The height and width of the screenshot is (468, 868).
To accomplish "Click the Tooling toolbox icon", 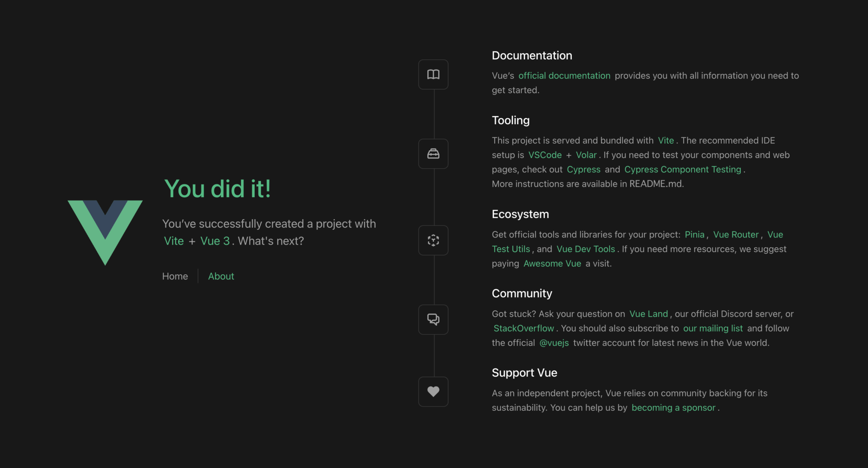I will 433,154.
